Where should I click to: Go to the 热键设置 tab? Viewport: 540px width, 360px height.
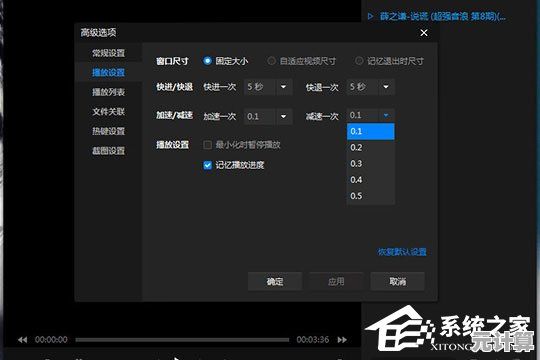108,131
